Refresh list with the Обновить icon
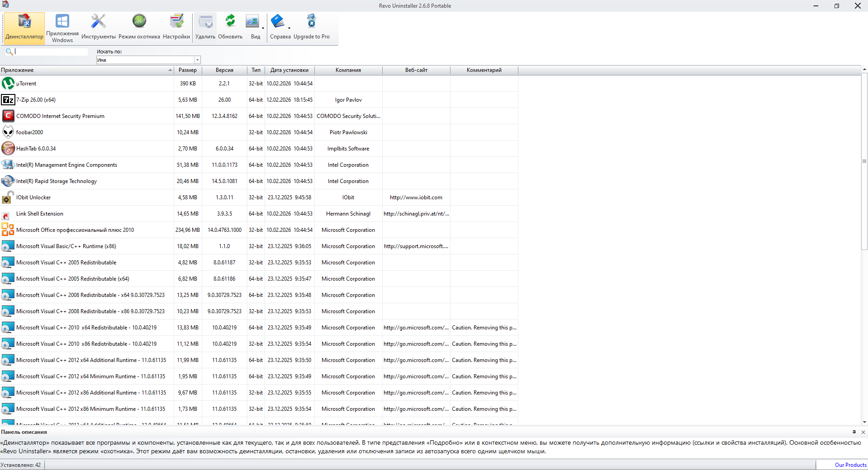 click(x=230, y=28)
